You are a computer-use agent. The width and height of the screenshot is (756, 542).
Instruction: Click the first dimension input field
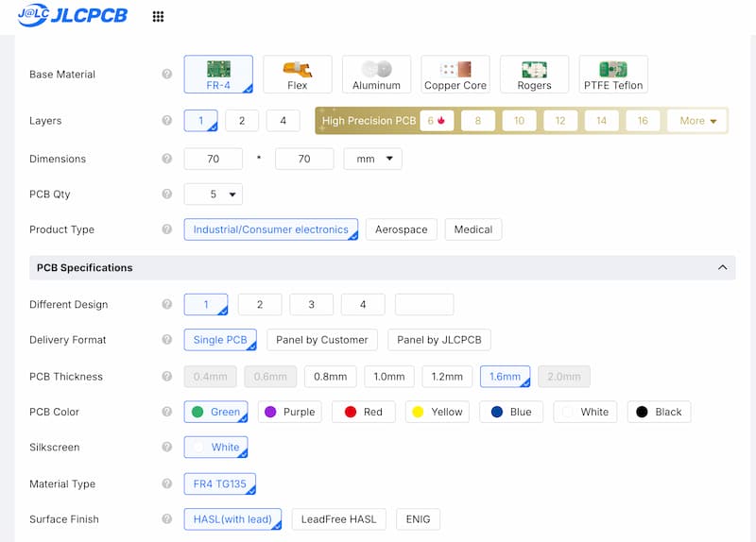point(214,159)
